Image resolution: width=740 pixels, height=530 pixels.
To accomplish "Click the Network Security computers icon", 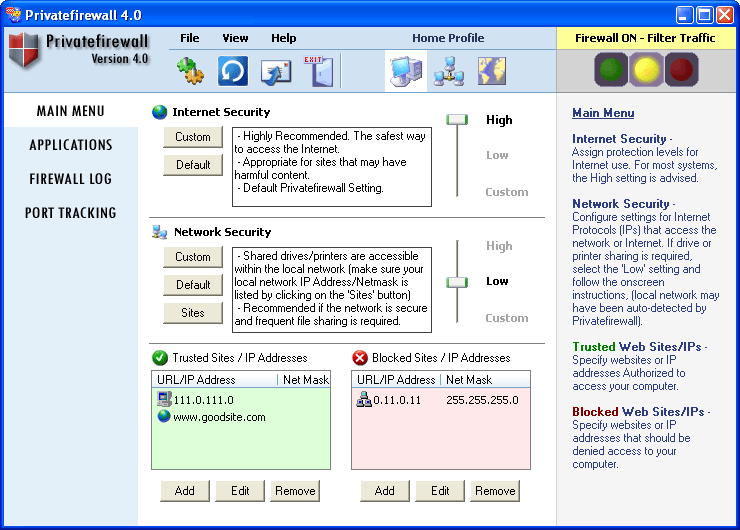I will [160, 232].
